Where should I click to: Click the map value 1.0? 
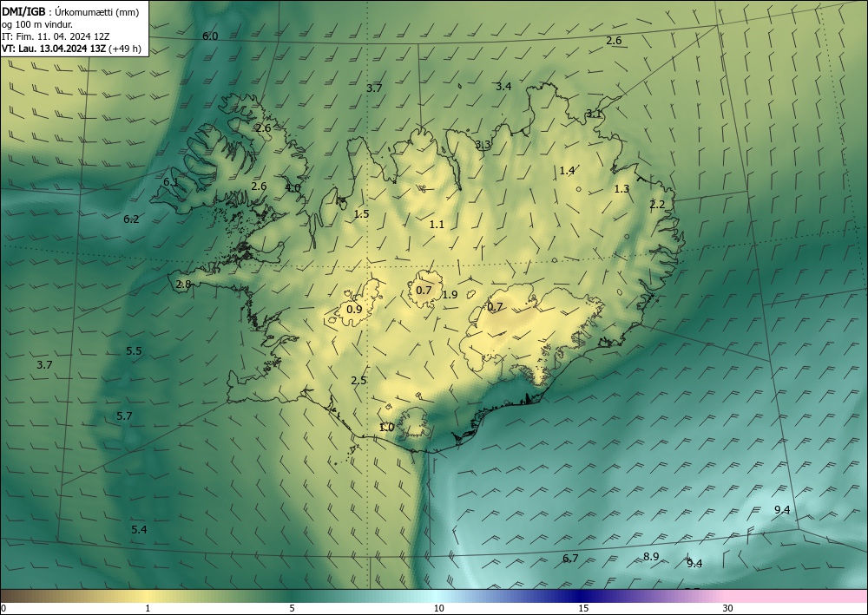(386, 428)
